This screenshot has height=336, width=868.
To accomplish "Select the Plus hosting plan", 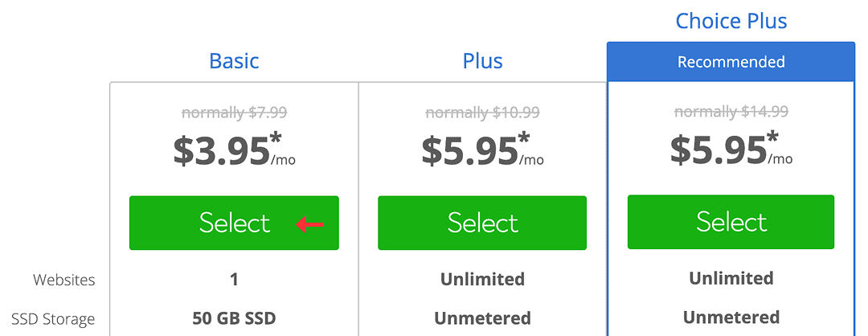I will [482, 223].
